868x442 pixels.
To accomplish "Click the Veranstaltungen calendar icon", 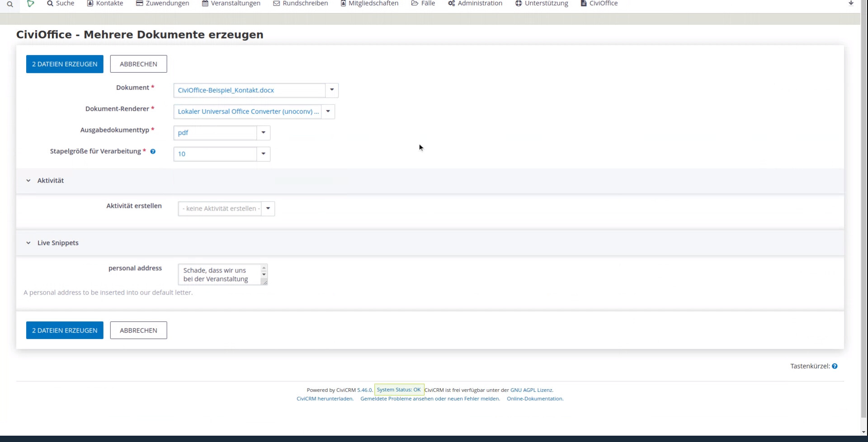I will [x=205, y=4].
